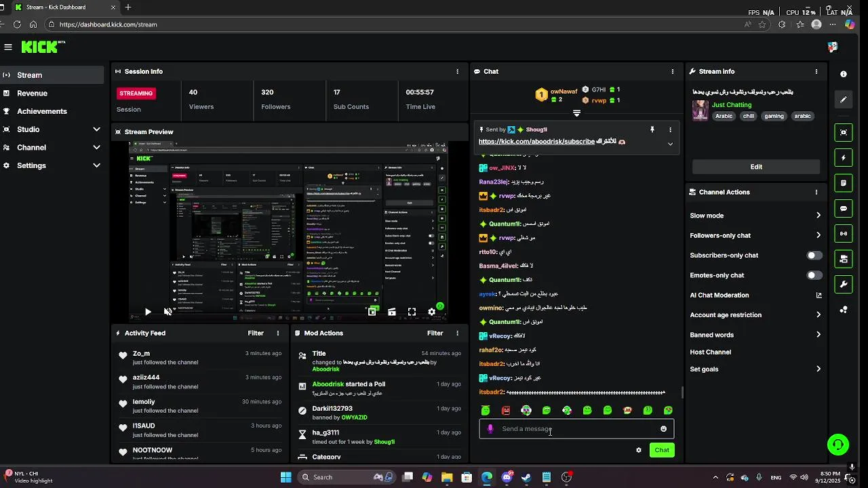Open the green headset support bubble
Screen dimensions: 868x488
(838, 445)
